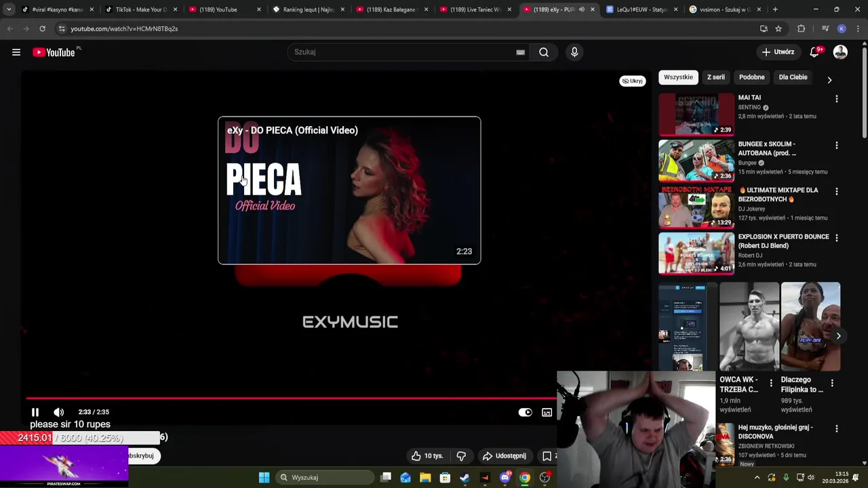
Task: Seek on the red video progress bar
Action: [x=292, y=399]
